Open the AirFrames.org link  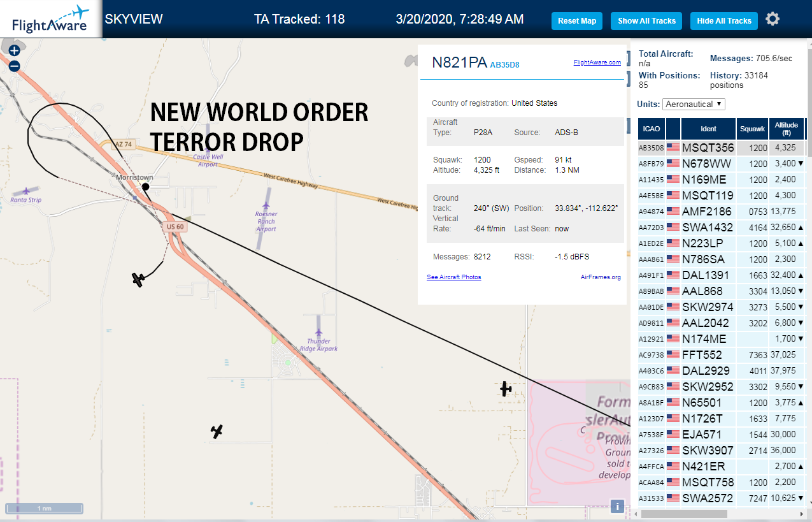[601, 277]
